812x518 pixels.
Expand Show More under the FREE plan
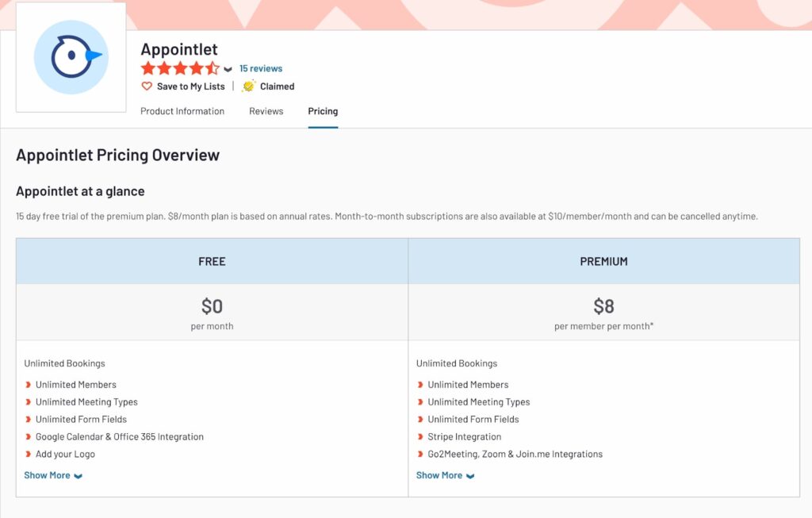point(53,475)
